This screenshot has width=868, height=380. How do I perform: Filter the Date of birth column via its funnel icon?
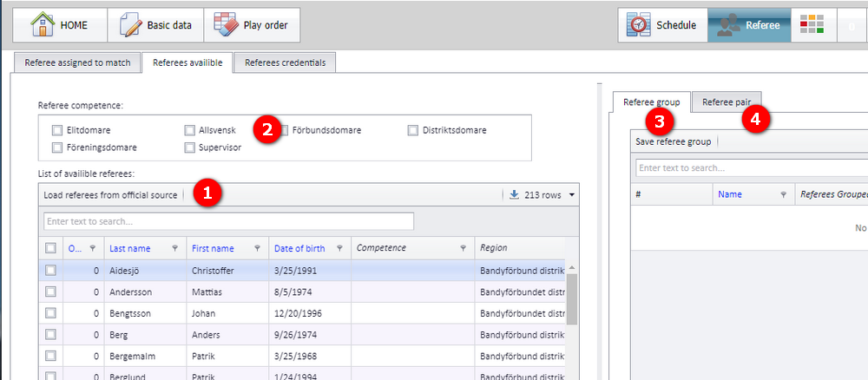coord(339,248)
